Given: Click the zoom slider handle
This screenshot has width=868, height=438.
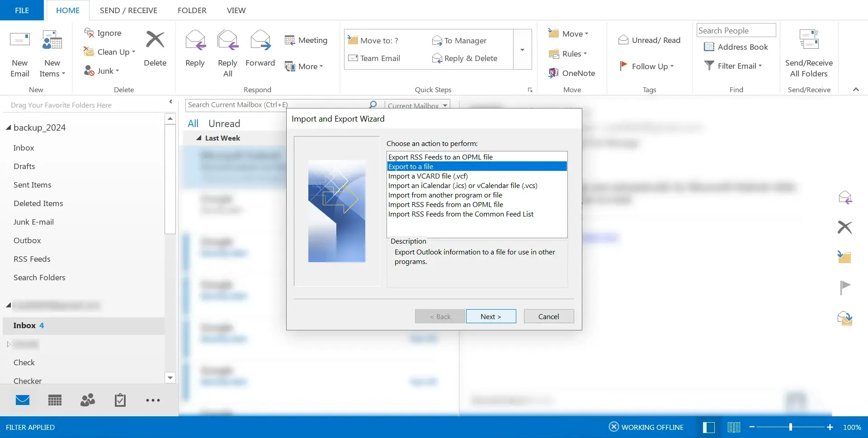Looking at the screenshot, I should point(791,427).
